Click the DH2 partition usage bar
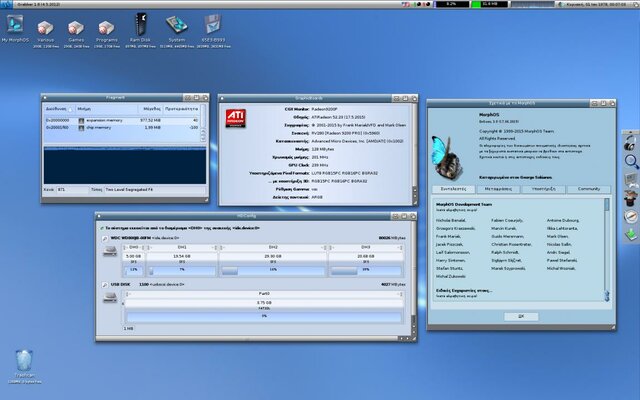 point(273,269)
